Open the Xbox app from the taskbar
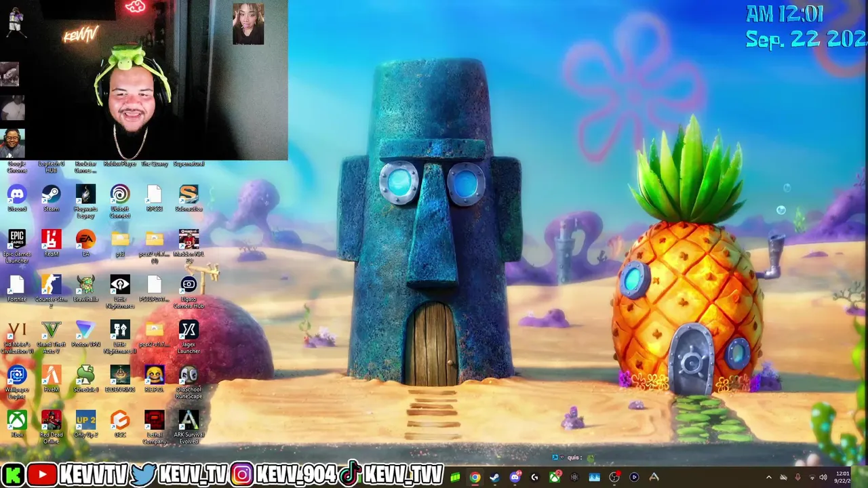868x488 pixels. [554, 477]
